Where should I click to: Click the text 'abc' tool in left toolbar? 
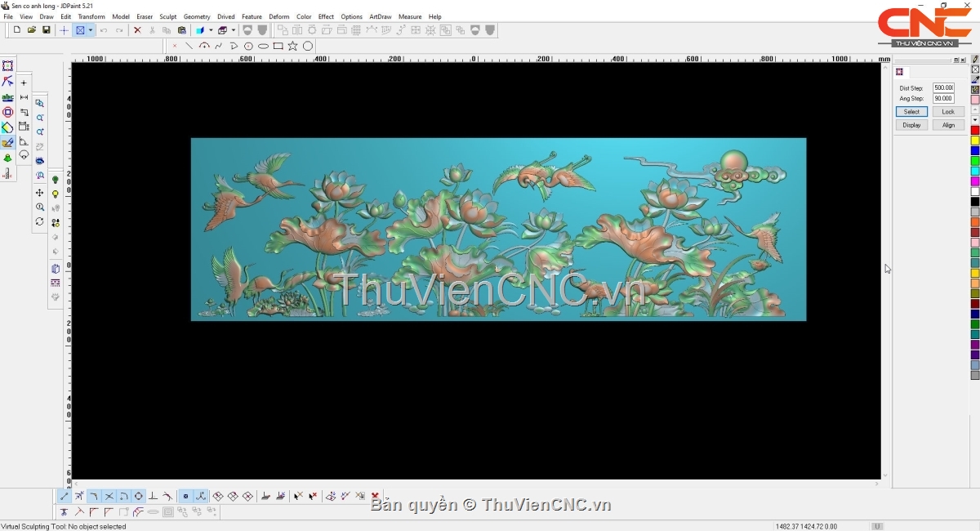[8, 97]
